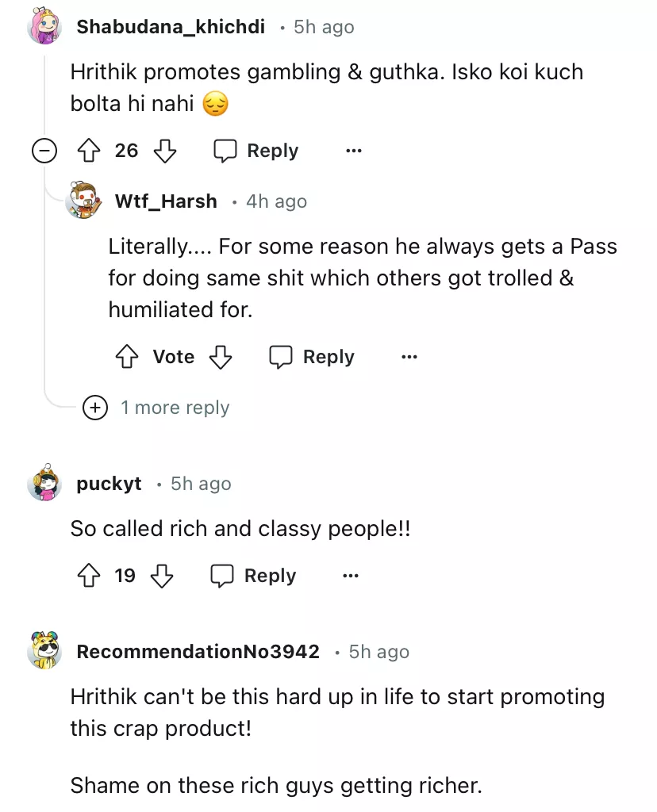657x812 pixels.
Task: Downvote Shabudana_khichdi's comment
Action: [x=164, y=151]
